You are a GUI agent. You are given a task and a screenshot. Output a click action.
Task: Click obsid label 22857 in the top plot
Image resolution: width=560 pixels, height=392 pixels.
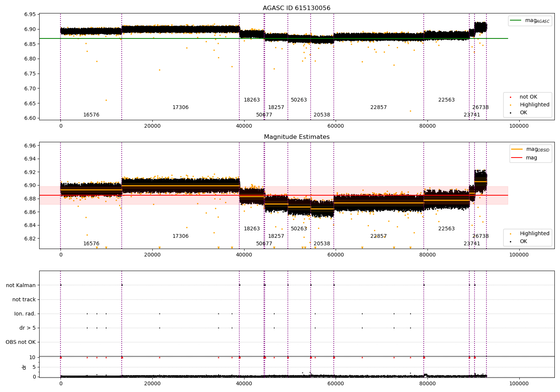pos(379,108)
